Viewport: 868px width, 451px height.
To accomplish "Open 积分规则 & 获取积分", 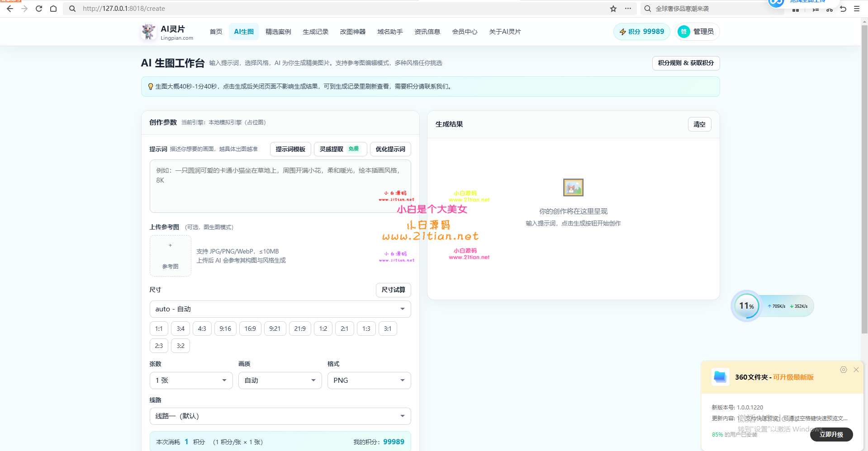I will coord(686,63).
